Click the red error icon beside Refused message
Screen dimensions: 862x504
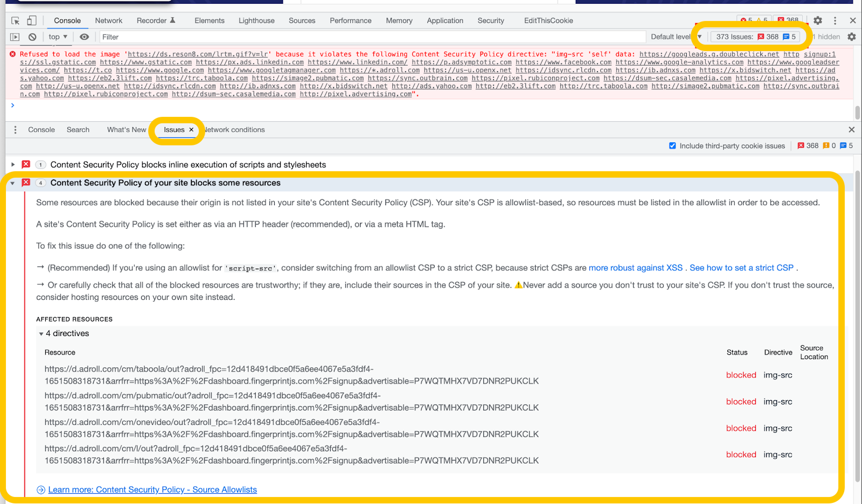(x=12, y=54)
